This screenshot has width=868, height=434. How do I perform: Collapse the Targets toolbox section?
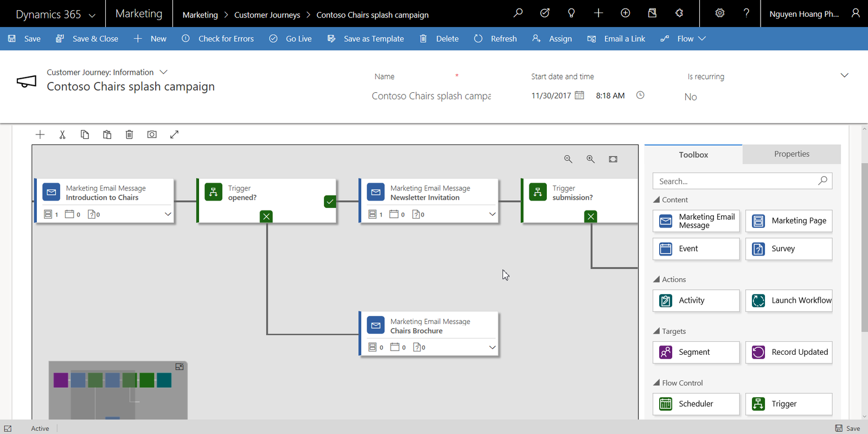pyautogui.click(x=656, y=331)
